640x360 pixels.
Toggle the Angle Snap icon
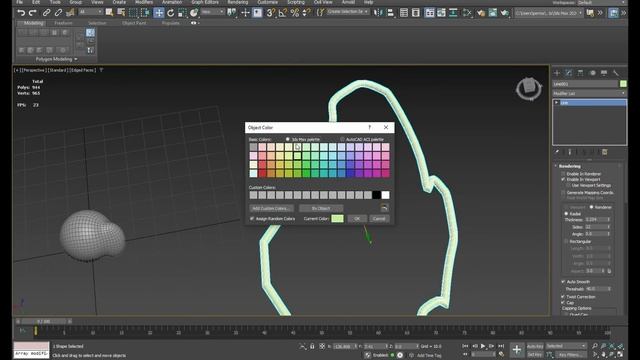click(282, 13)
